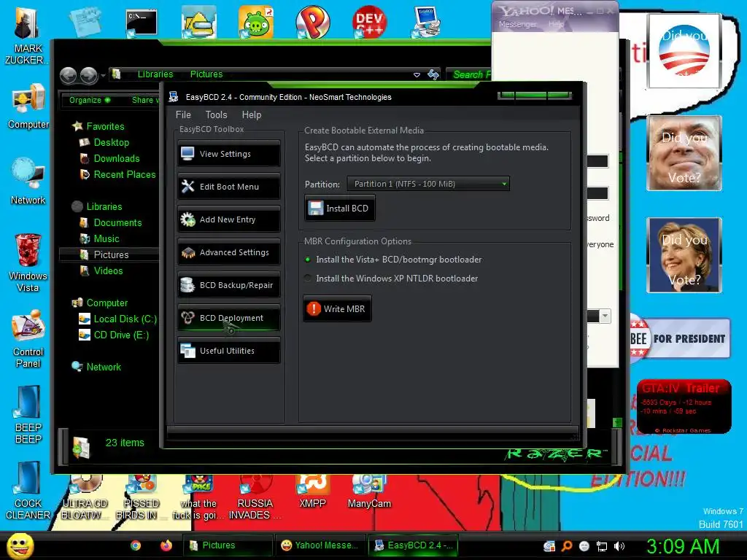Click the command prompt desktop shortcut

click(141, 23)
